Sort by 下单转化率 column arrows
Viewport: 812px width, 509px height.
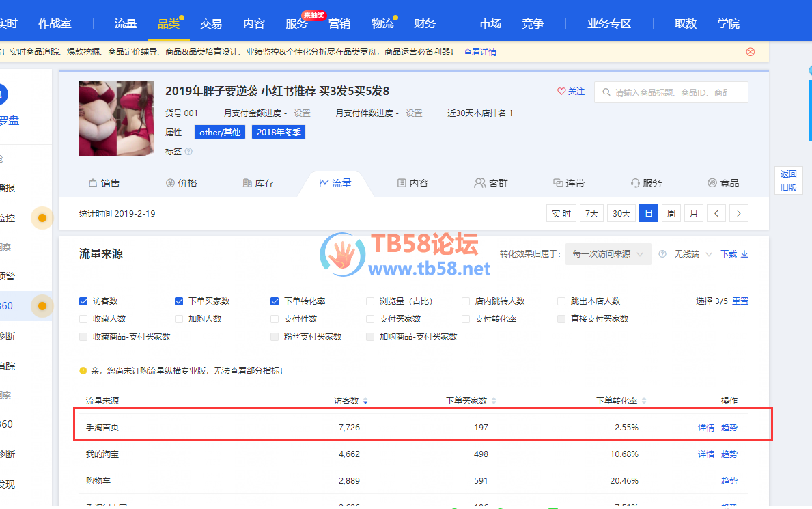644,400
